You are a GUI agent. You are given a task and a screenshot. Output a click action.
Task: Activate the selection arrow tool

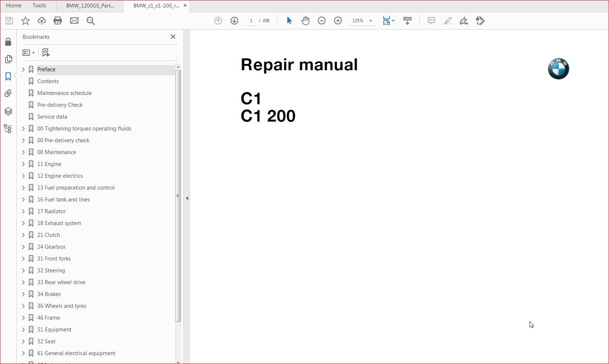289,21
